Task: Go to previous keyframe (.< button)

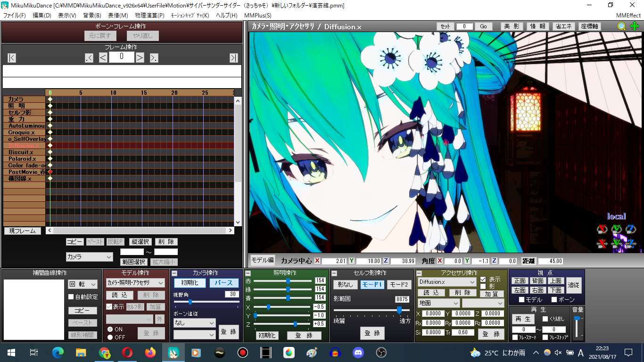Action: coord(89,58)
